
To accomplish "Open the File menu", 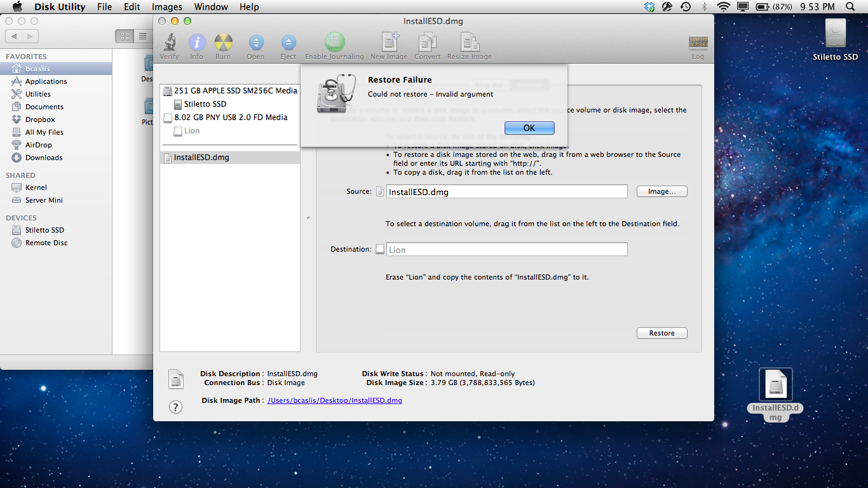I will tap(104, 7).
